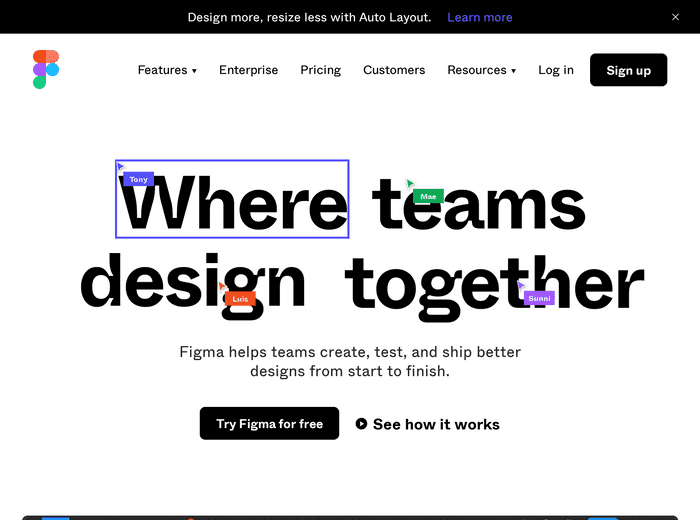Click the purple Sunni name tag
This screenshot has height=520, width=700.
(x=539, y=298)
